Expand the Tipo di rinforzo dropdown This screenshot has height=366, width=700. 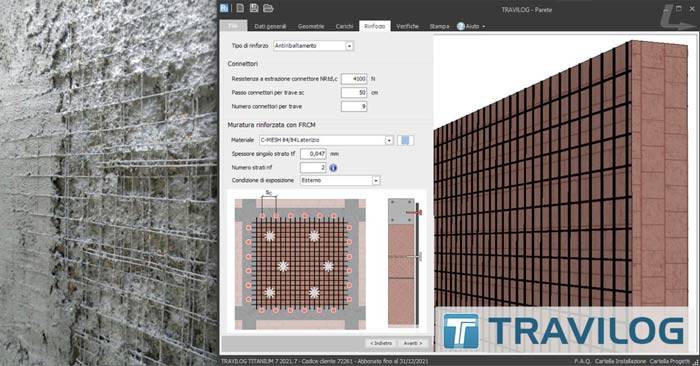[x=349, y=46]
